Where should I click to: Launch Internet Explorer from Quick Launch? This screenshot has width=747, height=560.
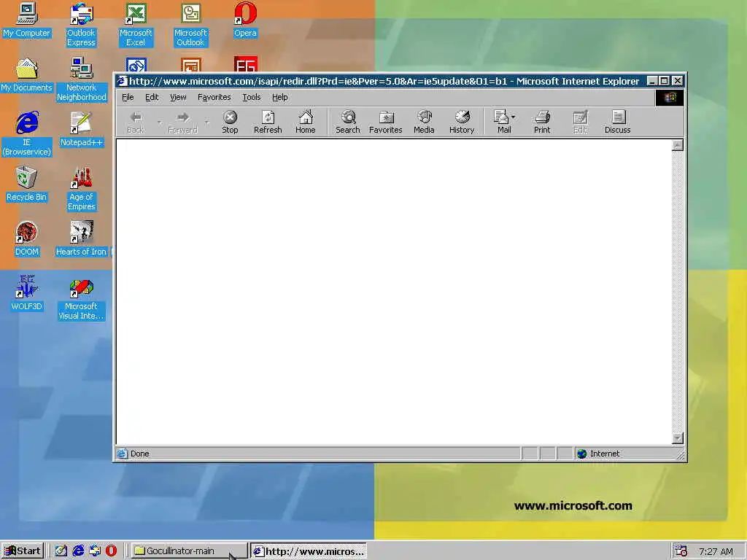(78, 551)
